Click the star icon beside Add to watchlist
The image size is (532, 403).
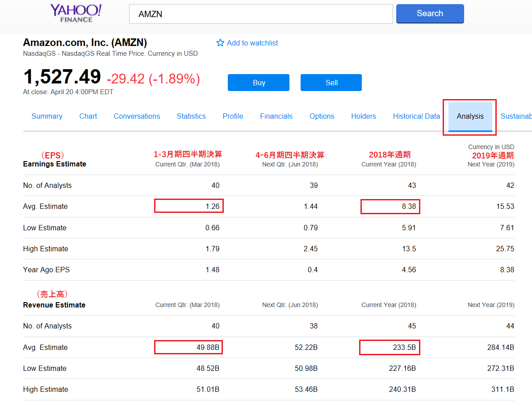(x=220, y=43)
